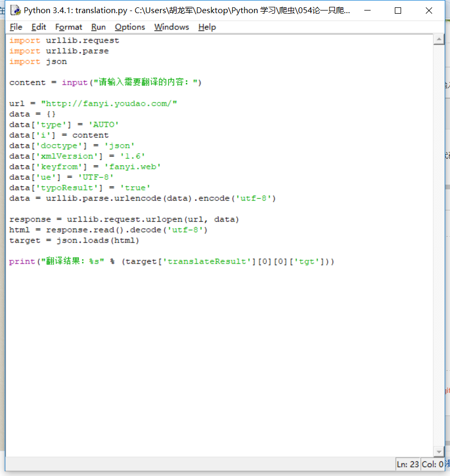Click the Python IDLE icon in title bar
450x476 pixels.
click(16, 11)
